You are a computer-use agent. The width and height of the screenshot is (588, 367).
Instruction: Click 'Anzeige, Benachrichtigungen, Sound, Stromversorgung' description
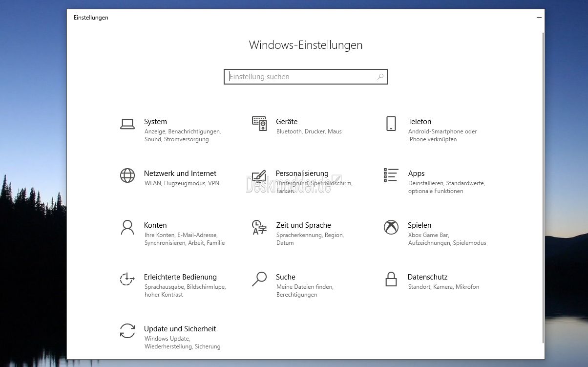(183, 135)
